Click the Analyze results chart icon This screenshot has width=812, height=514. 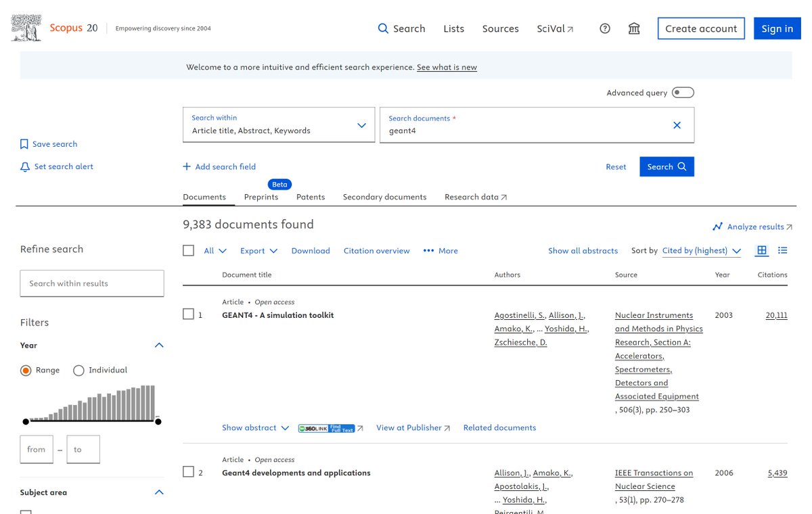(x=717, y=227)
